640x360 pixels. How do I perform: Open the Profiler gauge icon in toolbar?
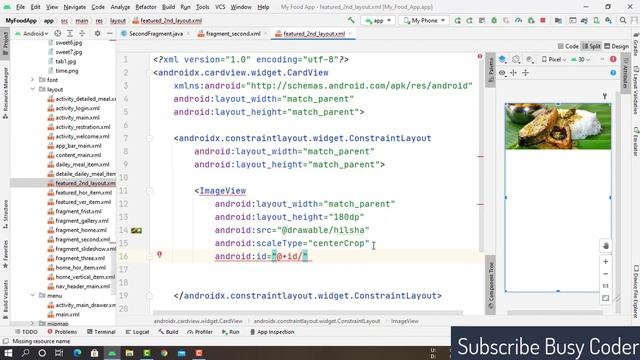(x=518, y=20)
